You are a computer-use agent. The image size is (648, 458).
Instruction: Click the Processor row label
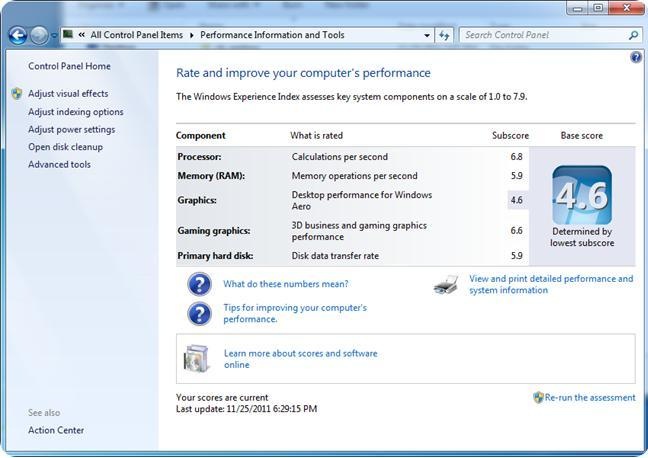coord(199,157)
